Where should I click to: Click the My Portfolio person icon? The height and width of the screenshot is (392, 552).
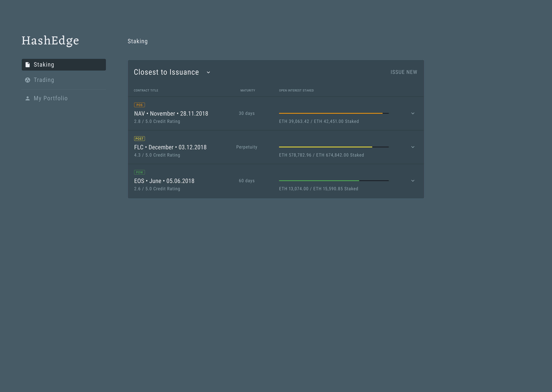(x=28, y=98)
